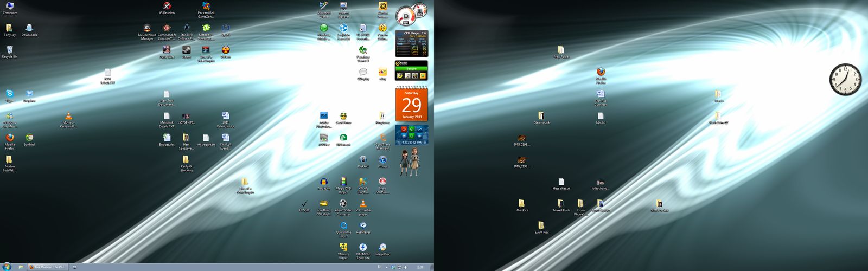Viewport: 868px width, 271px height.
Task: Select the bbc.txt text file
Action: 601,118
